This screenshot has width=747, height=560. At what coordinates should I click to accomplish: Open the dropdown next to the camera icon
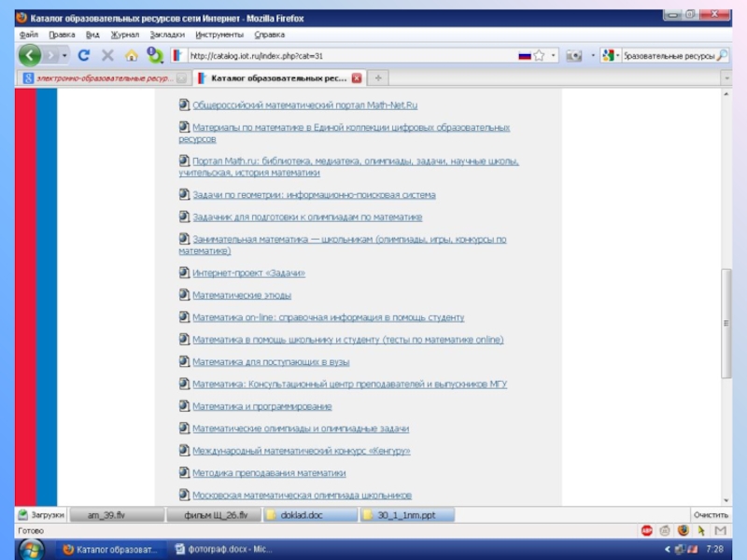click(x=593, y=56)
